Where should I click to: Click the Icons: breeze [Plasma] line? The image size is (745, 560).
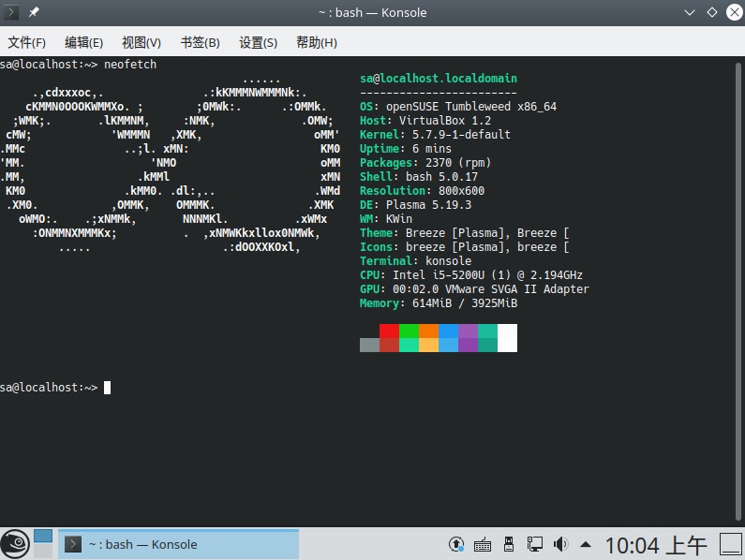tap(464, 247)
